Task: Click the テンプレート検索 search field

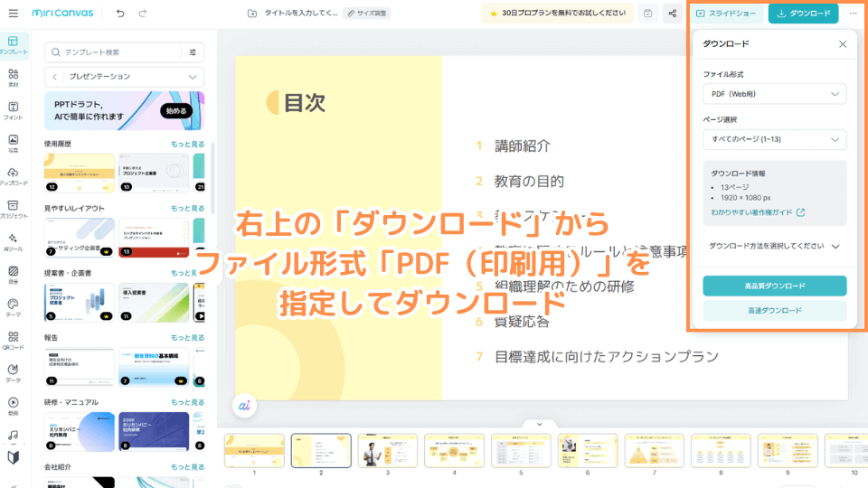Action: pos(114,52)
